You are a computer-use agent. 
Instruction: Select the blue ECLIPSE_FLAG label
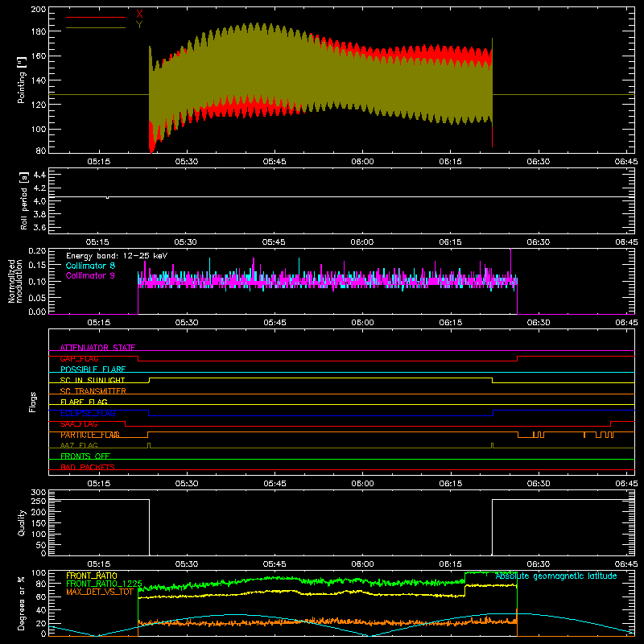pos(88,413)
